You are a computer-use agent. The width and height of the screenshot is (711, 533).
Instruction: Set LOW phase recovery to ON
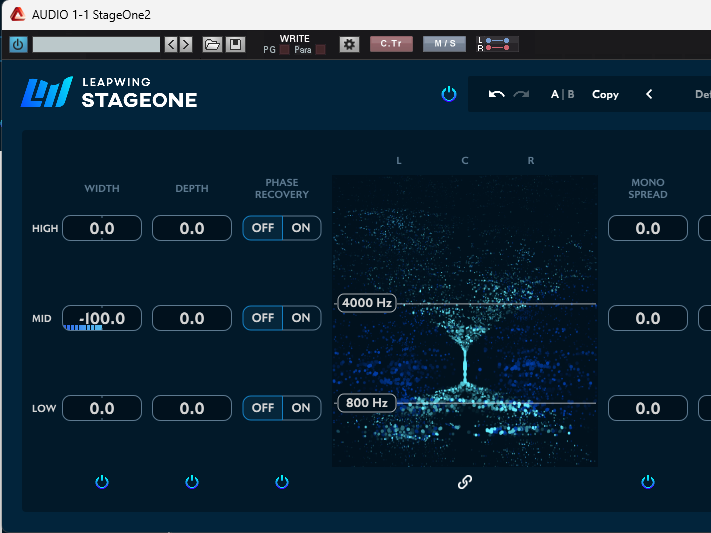(x=302, y=408)
